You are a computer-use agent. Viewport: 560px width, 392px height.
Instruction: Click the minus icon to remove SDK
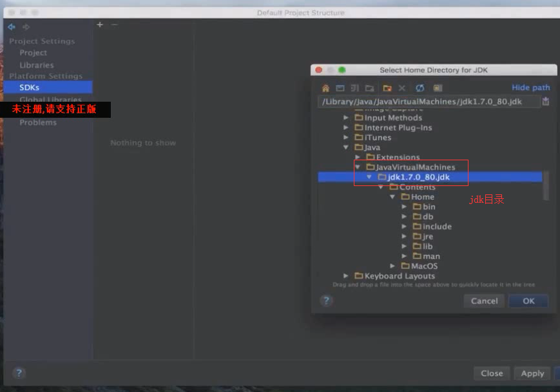tap(114, 24)
